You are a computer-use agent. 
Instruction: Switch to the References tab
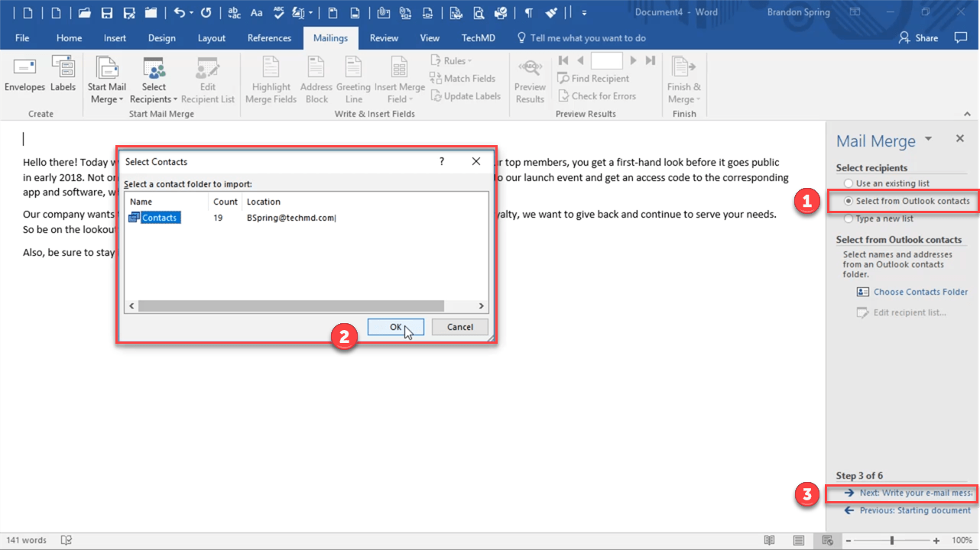[x=269, y=37]
